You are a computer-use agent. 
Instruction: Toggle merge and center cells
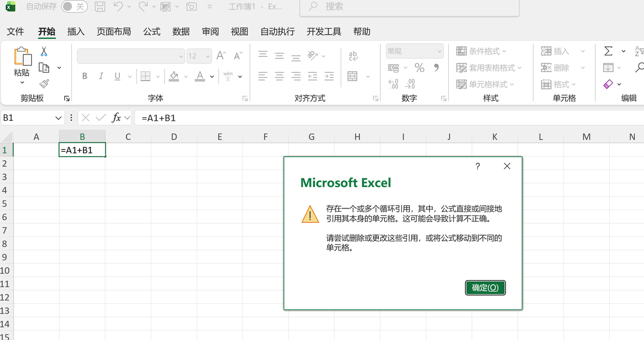(x=353, y=76)
